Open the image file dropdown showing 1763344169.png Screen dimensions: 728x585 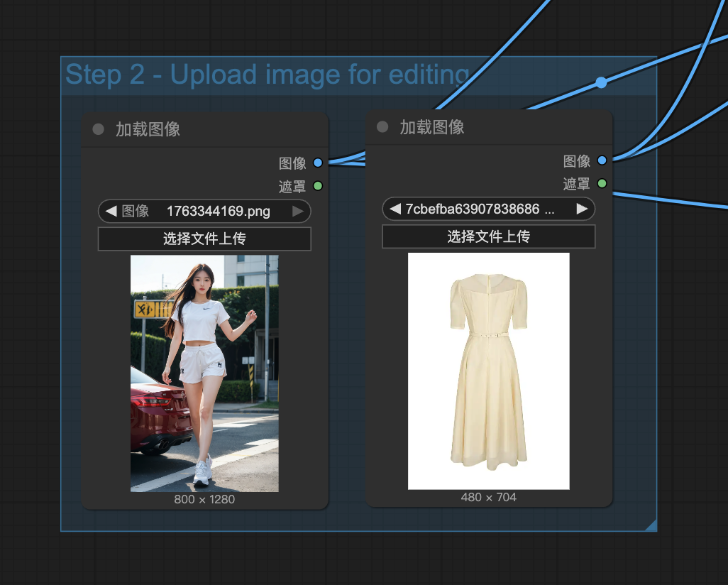click(204, 212)
